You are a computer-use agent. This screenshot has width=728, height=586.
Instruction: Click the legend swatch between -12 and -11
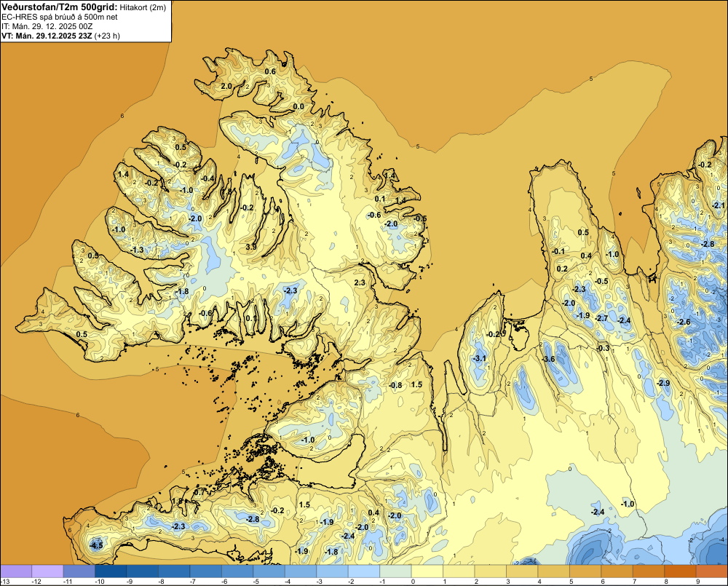pos(47,571)
